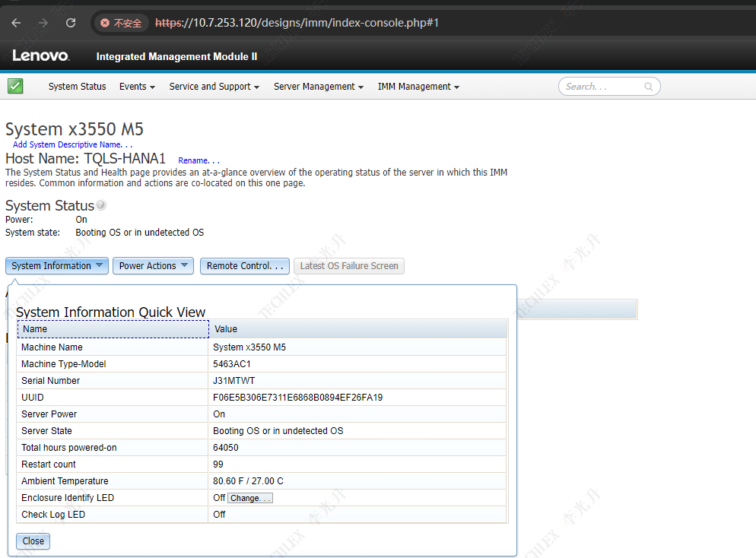Click the Value column header

tap(357, 329)
